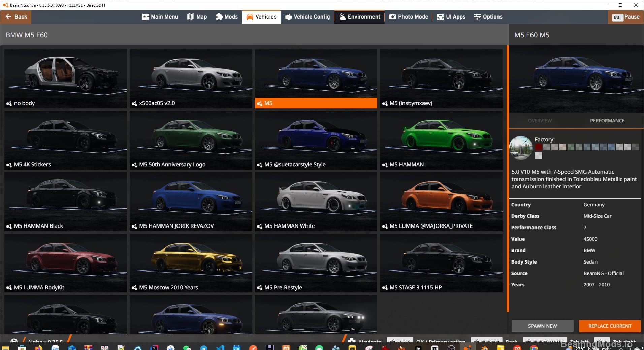Open the Environment settings
Image resolution: width=644 pixels, height=350 pixels.
coord(359,17)
